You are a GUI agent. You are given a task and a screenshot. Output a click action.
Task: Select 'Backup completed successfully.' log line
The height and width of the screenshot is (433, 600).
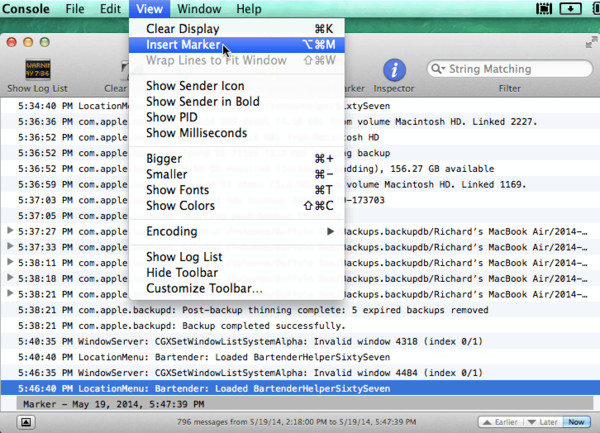tap(300, 326)
